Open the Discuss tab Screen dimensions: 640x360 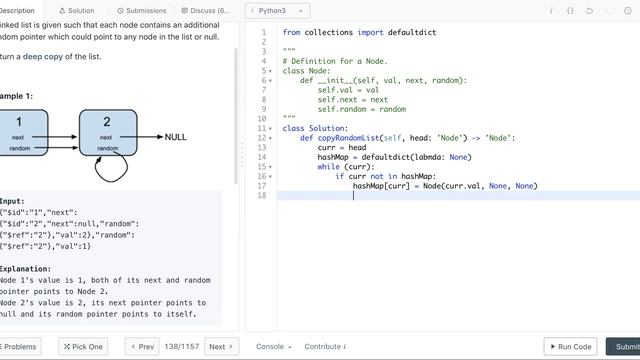(205, 11)
